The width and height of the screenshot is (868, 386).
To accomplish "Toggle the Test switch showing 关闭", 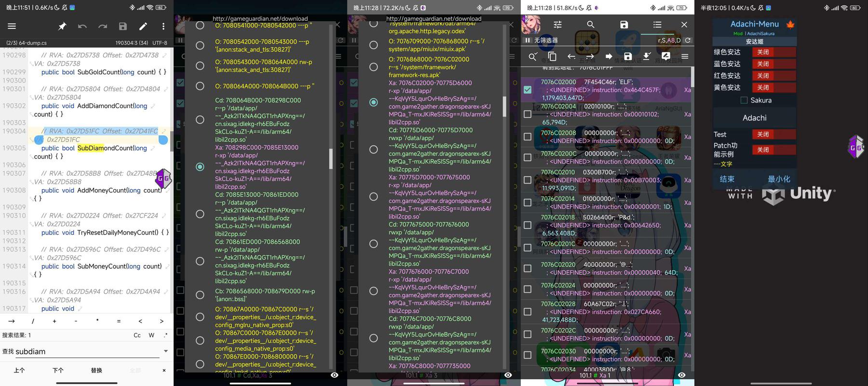I will pyautogui.click(x=773, y=134).
